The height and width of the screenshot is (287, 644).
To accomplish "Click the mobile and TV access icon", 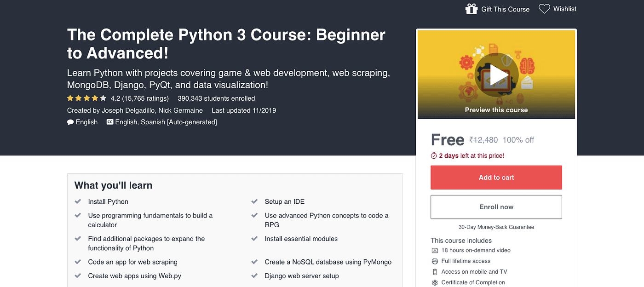I will tap(435, 272).
